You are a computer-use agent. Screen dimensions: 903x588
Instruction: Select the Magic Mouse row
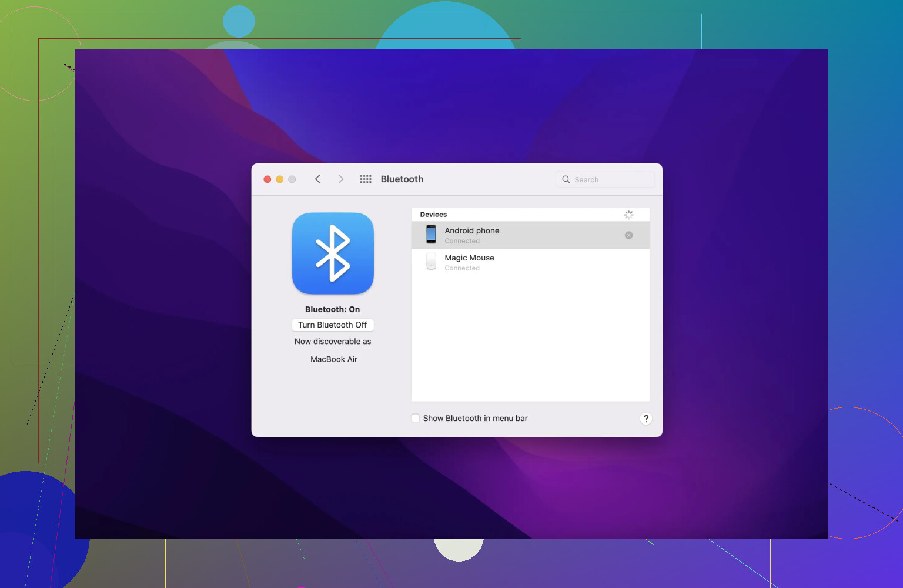click(x=530, y=262)
